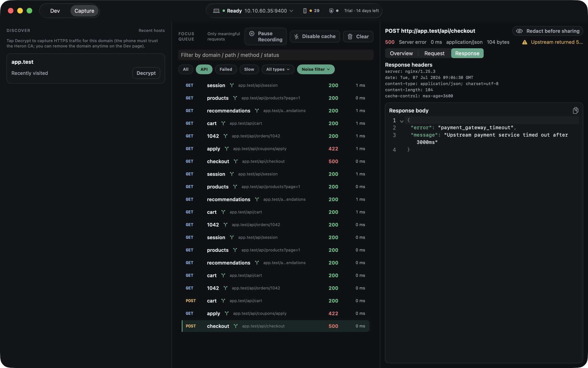Toggle the Slow filter chip
The width and height of the screenshot is (588, 368).
tap(249, 69)
